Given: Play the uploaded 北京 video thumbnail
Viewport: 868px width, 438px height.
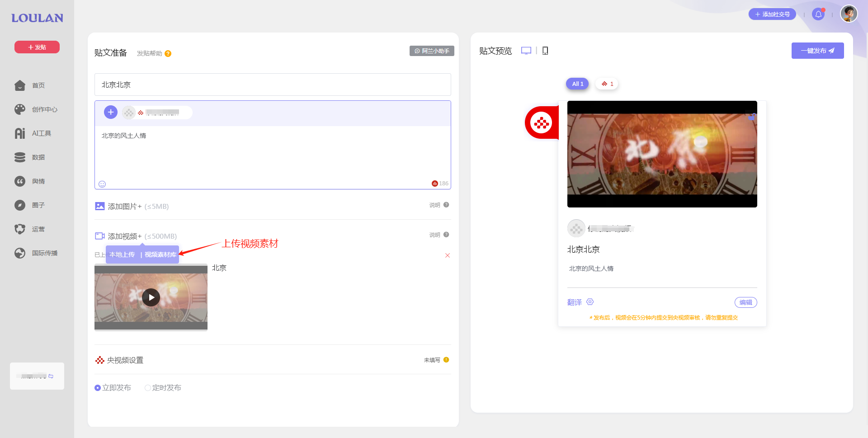Looking at the screenshot, I should pos(151,297).
